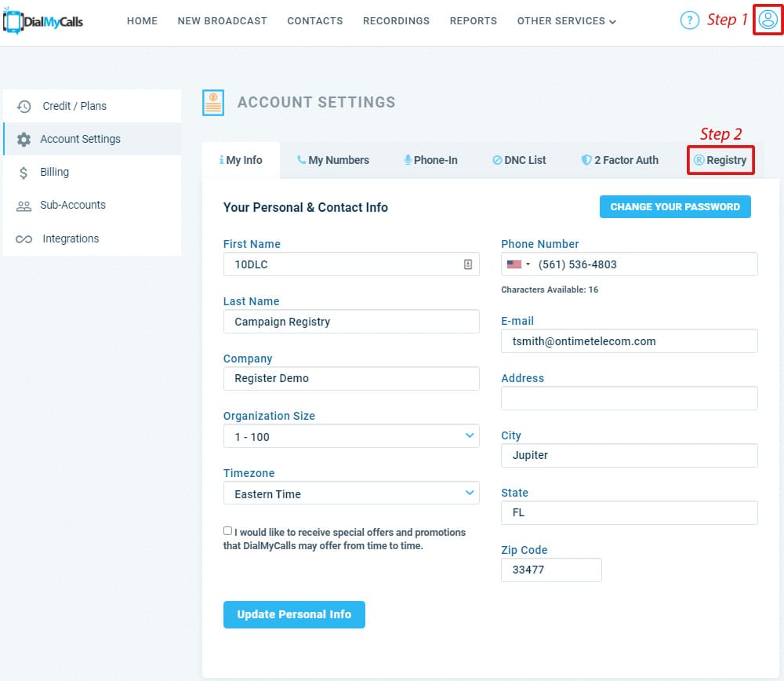Open the Timezone dropdown
Image resolution: width=784 pixels, height=681 pixels.
pyautogui.click(x=351, y=493)
